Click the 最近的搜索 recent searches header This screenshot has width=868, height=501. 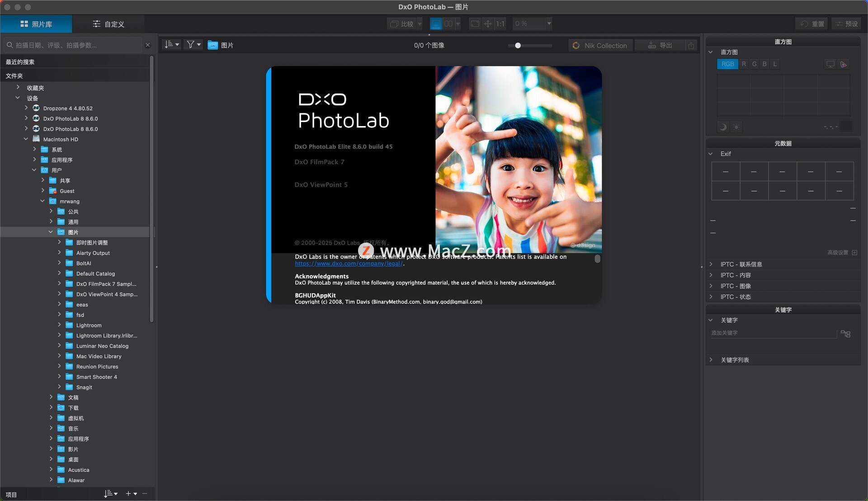(x=75, y=62)
